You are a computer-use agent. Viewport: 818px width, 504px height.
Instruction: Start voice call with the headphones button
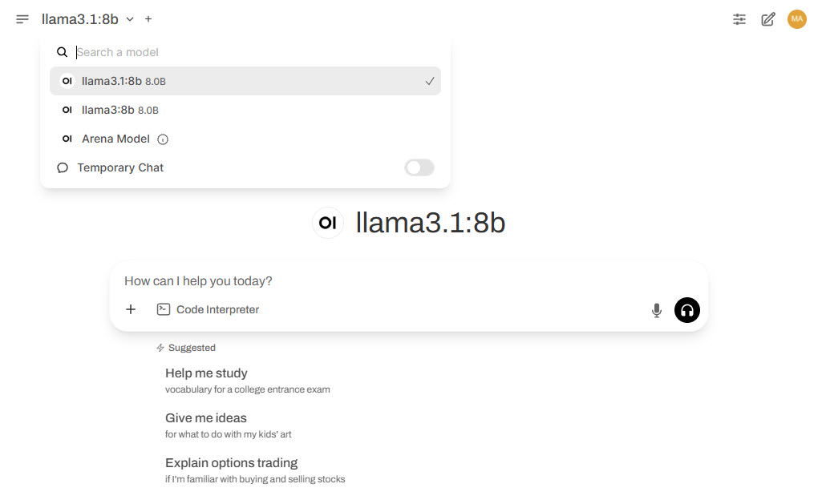[x=686, y=310]
